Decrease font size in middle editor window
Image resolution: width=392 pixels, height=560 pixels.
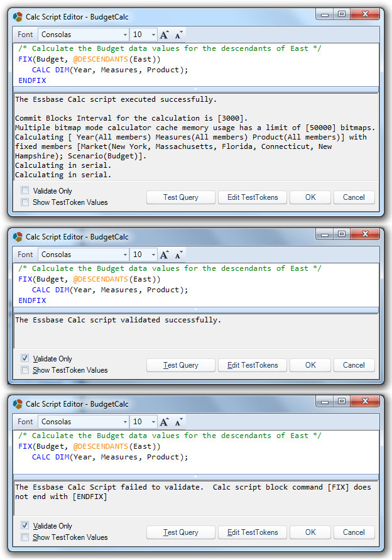point(178,255)
